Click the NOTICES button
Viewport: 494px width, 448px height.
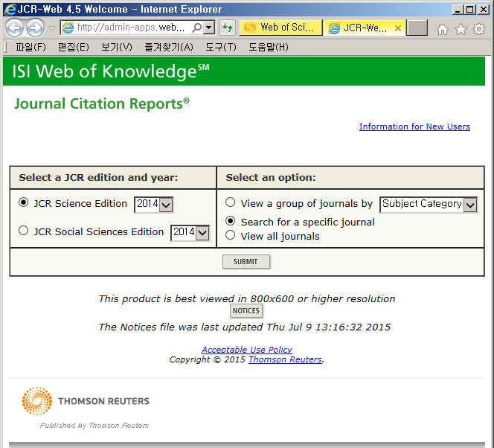pyautogui.click(x=246, y=310)
